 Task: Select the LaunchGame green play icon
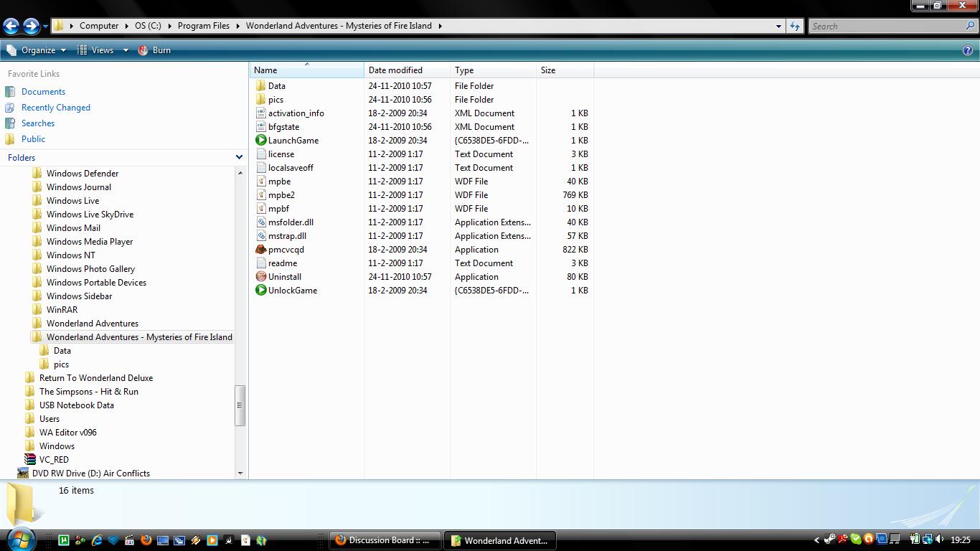pyautogui.click(x=261, y=141)
